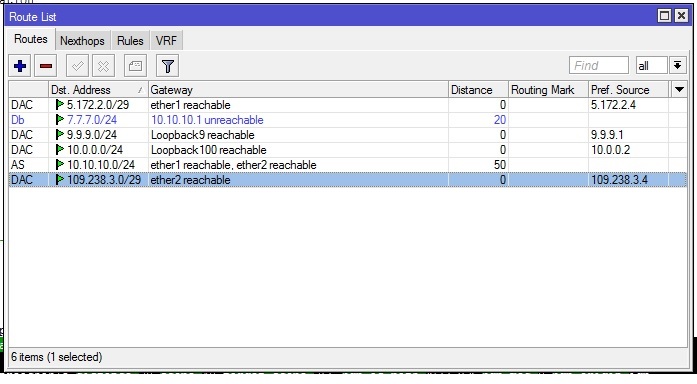Click the Enable checkmark toolbar icon
This screenshot has width=697, height=384.
(x=77, y=66)
